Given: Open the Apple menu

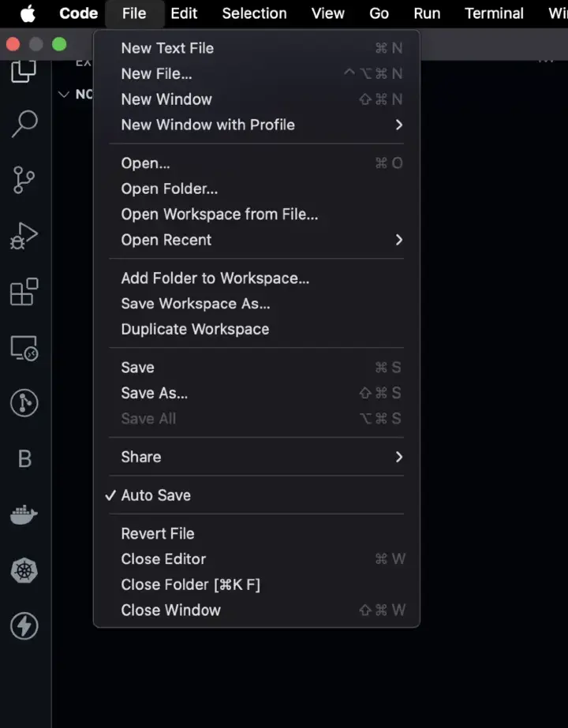Looking at the screenshot, I should click(x=28, y=13).
